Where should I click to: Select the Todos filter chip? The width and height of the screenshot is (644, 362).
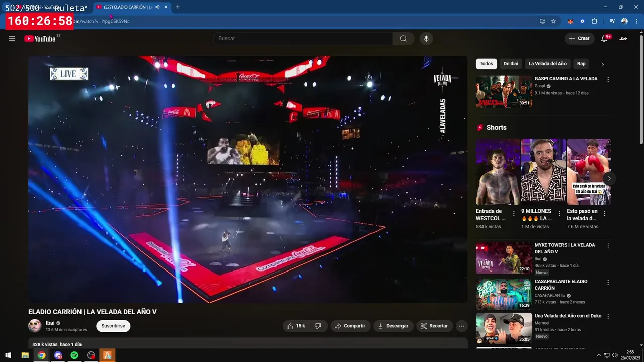point(487,64)
